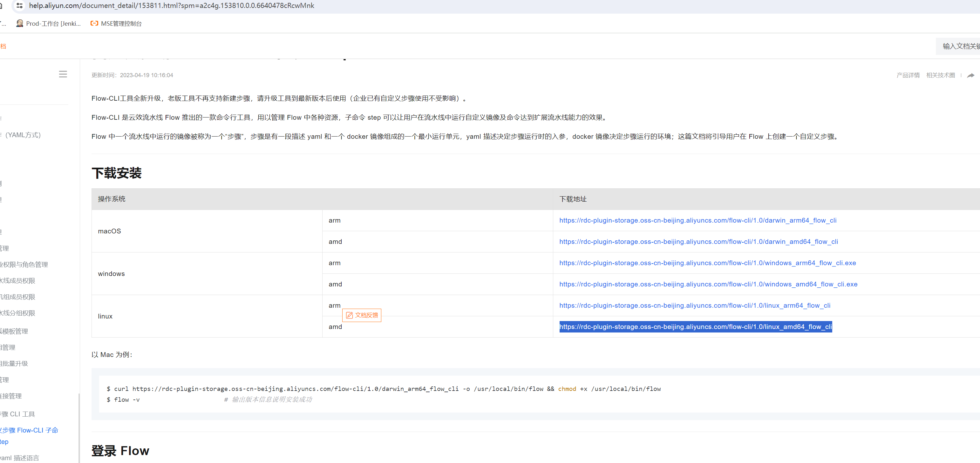Click the site info icon in address bar
980x463 pixels.
20,6
